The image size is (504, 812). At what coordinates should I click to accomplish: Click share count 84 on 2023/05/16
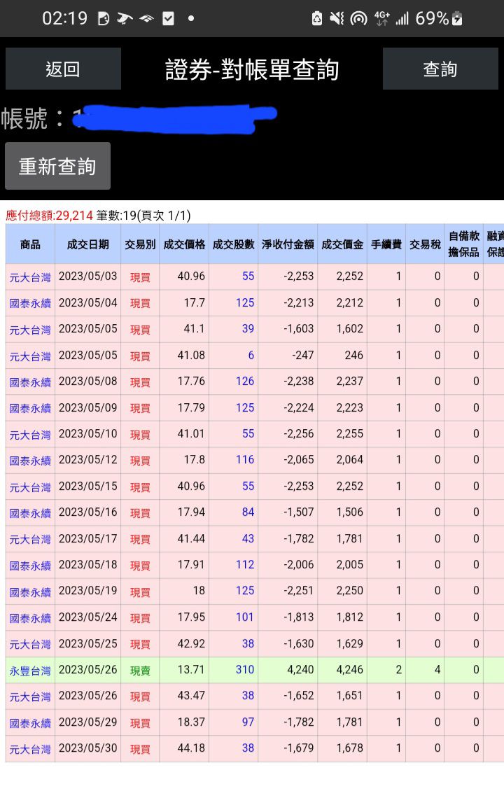coord(248,512)
